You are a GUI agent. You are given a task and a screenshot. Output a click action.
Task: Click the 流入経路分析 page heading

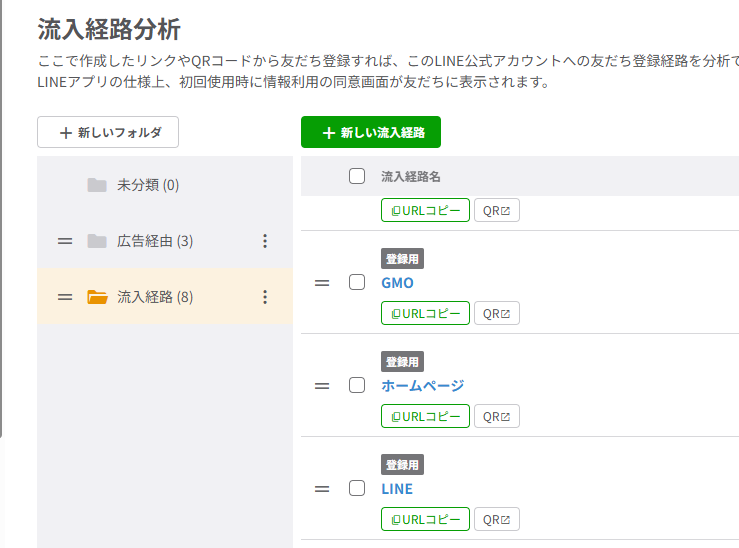(109, 29)
